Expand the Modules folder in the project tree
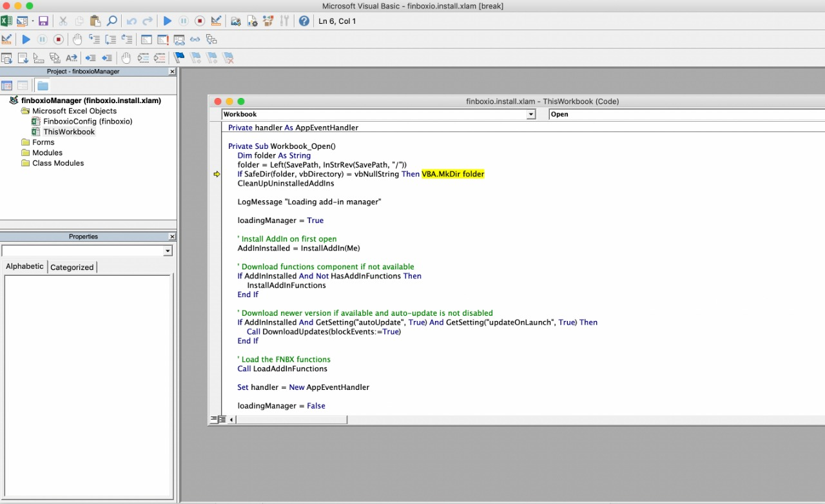Screen dimensions: 825x504 [x=47, y=153]
